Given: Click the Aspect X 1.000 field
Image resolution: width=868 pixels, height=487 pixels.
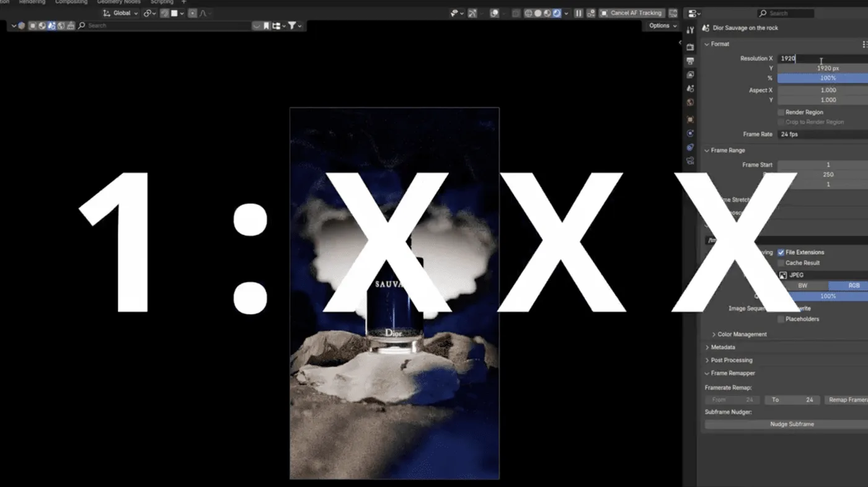Looking at the screenshot, I should pyautogui.click(x=823, y=90).
